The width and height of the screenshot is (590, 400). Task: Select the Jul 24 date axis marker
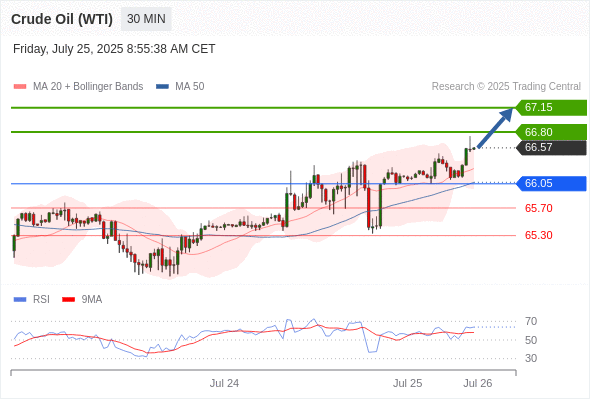(224, 383)
